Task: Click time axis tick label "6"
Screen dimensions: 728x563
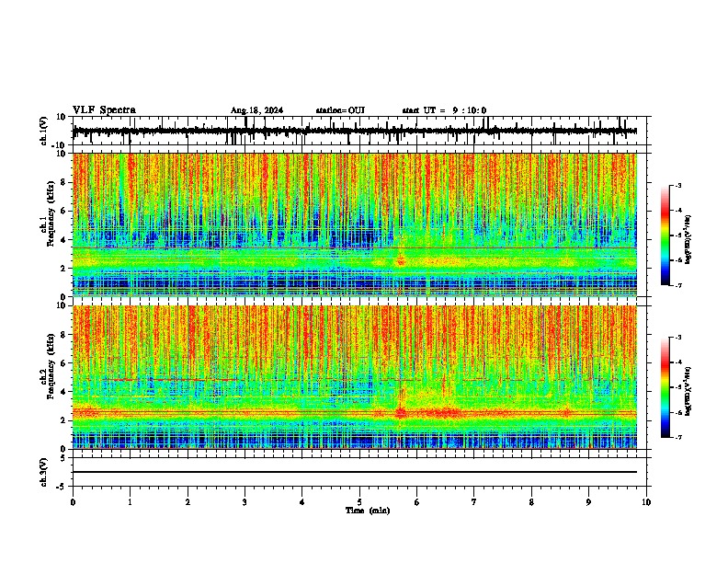Action: click(x=416, y=502)
